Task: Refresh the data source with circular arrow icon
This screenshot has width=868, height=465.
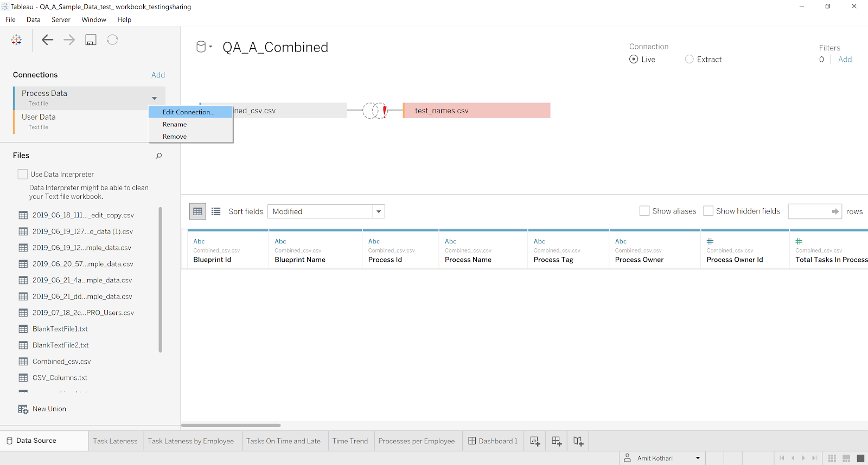Action: (112, 40)
